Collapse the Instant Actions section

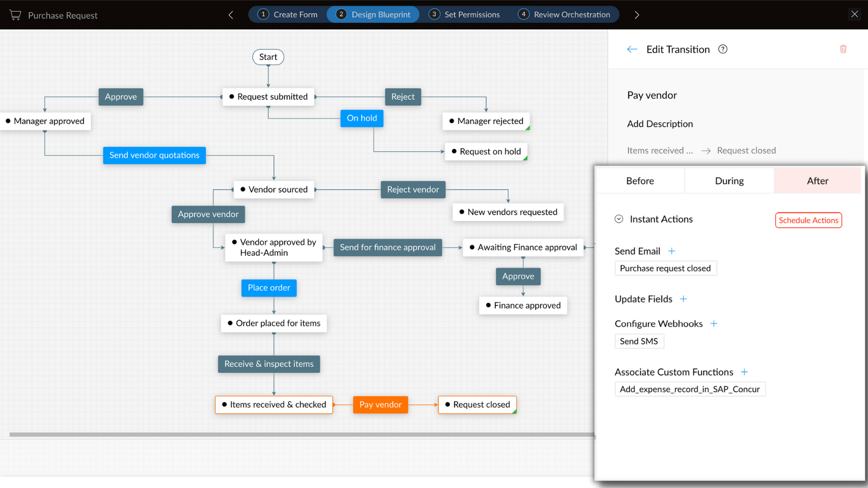619,219
